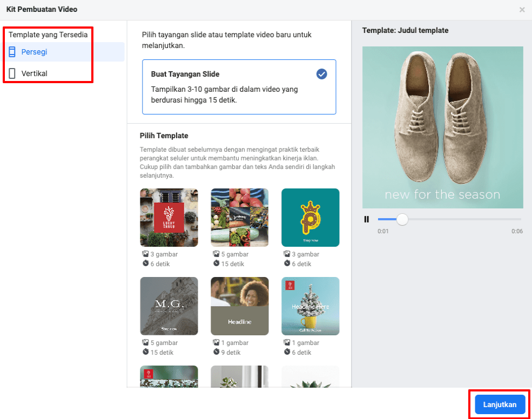
Task: Choose the vegetable collage template thumbnail
Action: tap(239, 218)
